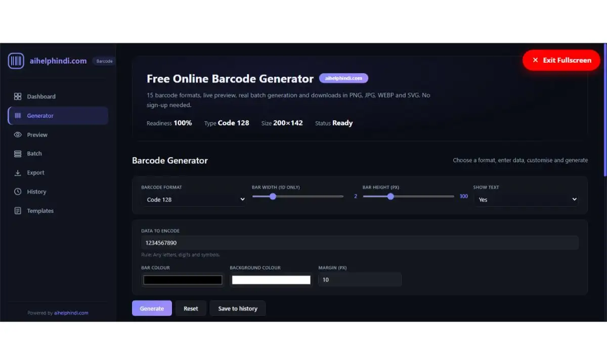The width and height of the screenshot is (607, 364).
Task: Open the Export section
Action: coord(58,172)
